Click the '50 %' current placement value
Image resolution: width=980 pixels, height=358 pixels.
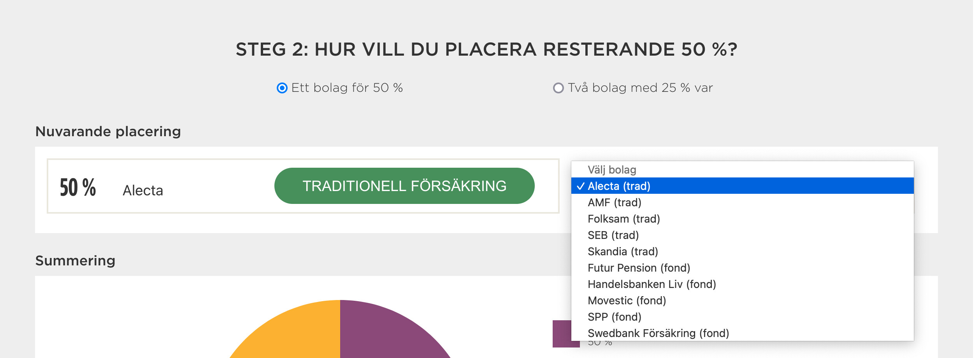tap(78, 187)
